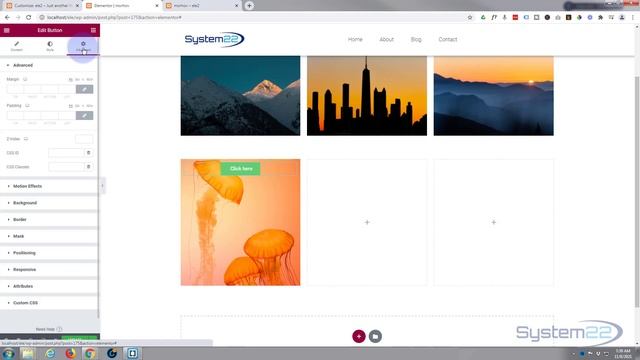The width and height of the screenshot is (640, 360).
Task: Open the Need Help link
Action: 49,329
